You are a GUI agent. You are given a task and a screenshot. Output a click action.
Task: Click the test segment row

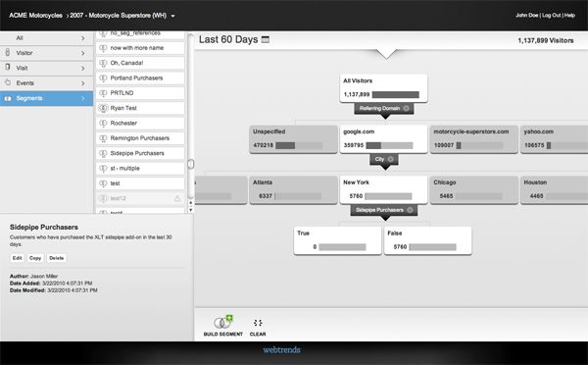point(140,183)
